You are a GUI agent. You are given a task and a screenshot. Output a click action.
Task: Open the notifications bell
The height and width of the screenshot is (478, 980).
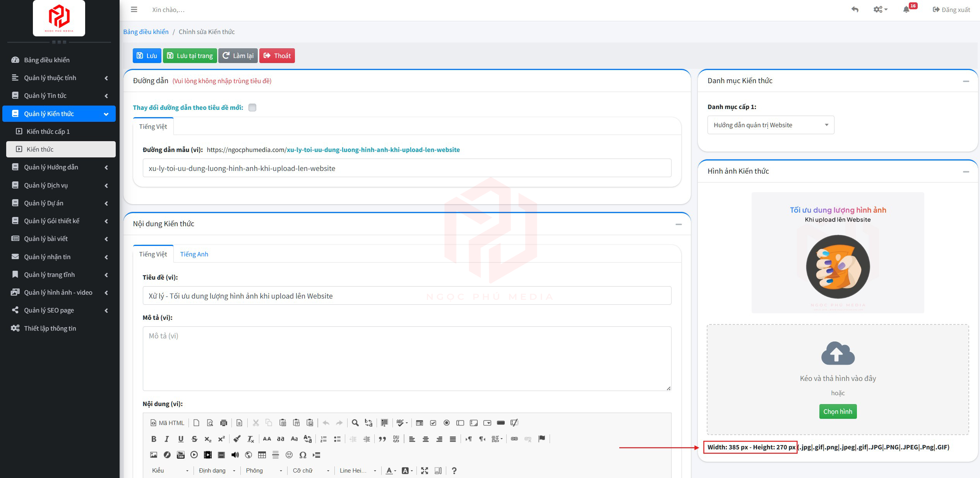(x=906, y=10)
